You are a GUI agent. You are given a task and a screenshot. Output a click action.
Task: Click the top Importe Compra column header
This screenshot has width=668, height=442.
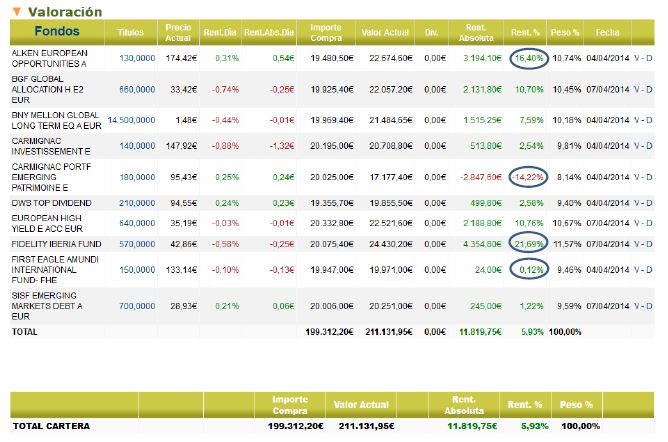326,32
